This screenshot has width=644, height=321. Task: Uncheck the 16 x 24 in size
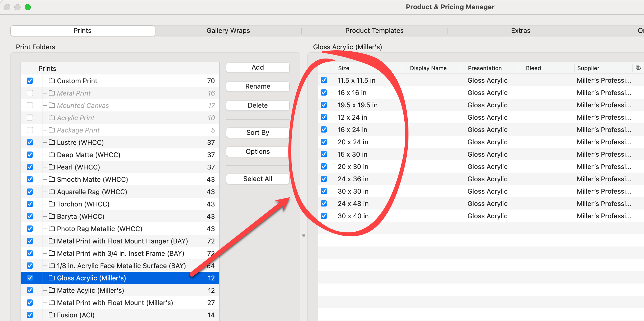point(324,129)
